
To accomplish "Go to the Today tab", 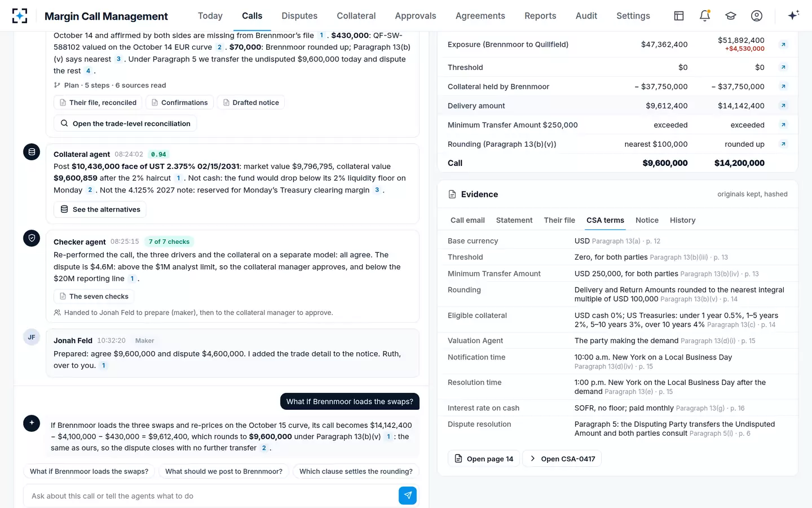I will [210, 16].
